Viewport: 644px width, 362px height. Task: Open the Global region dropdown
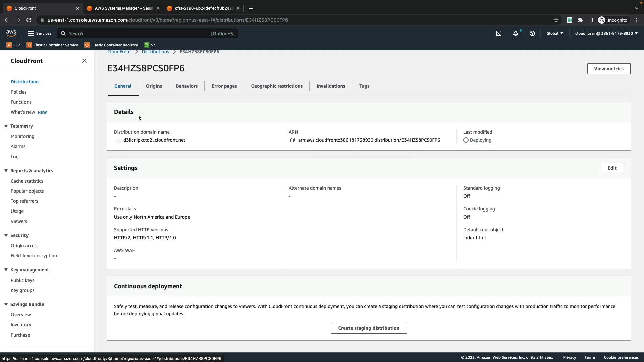(555, 33)
